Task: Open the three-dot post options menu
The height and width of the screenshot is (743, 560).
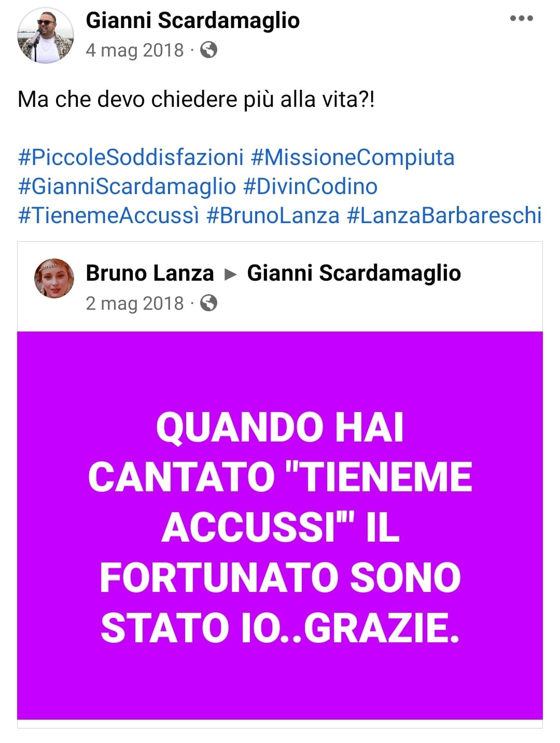Action: coord(521,19)
